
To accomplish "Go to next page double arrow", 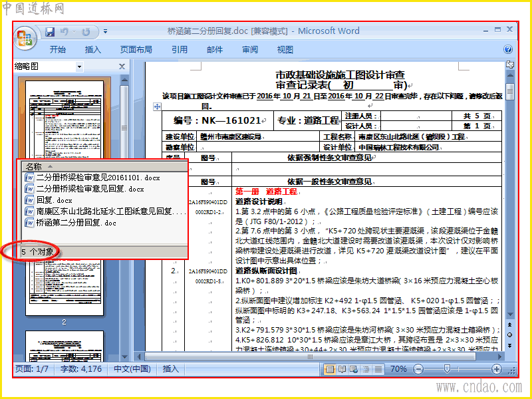I will 510,345.
